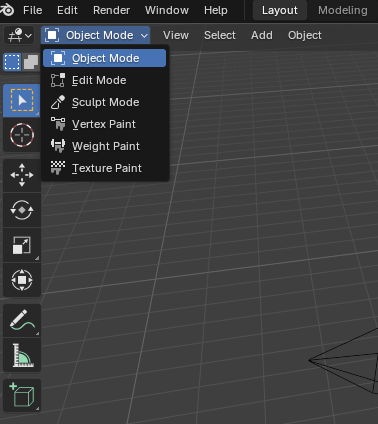Open the Select menu in viewport header
This screenshot has height=424, width=378.
pyautogui.click(x=220, y=35)
